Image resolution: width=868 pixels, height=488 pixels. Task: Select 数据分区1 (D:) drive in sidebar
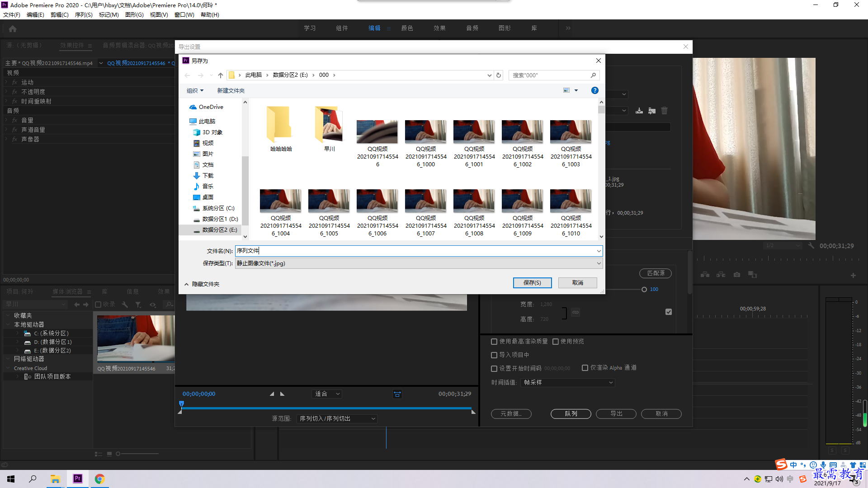click(220, 219)
